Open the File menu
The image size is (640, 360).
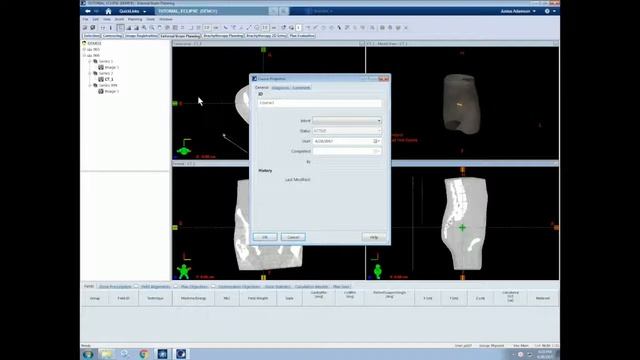tap(85, 19)
